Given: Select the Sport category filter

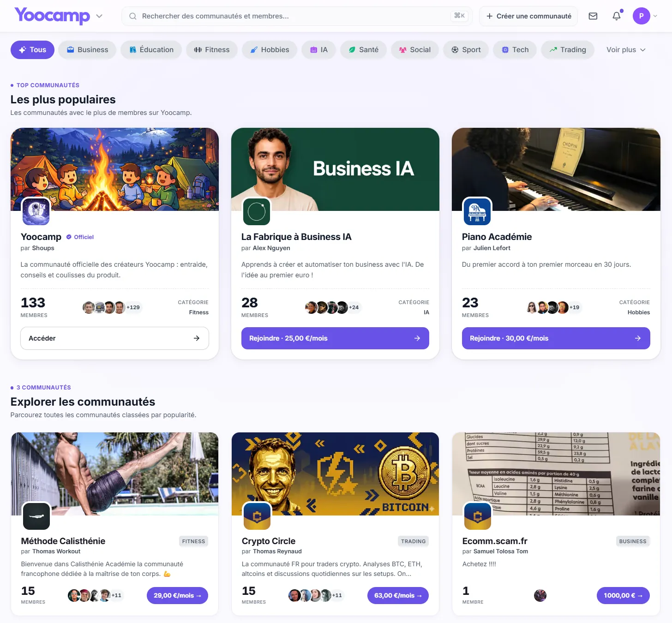Looking at the screenshot, I should [466, 50].
